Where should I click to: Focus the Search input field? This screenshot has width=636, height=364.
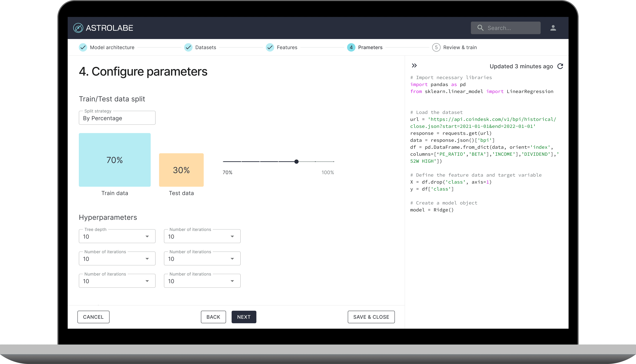point(511,28)
